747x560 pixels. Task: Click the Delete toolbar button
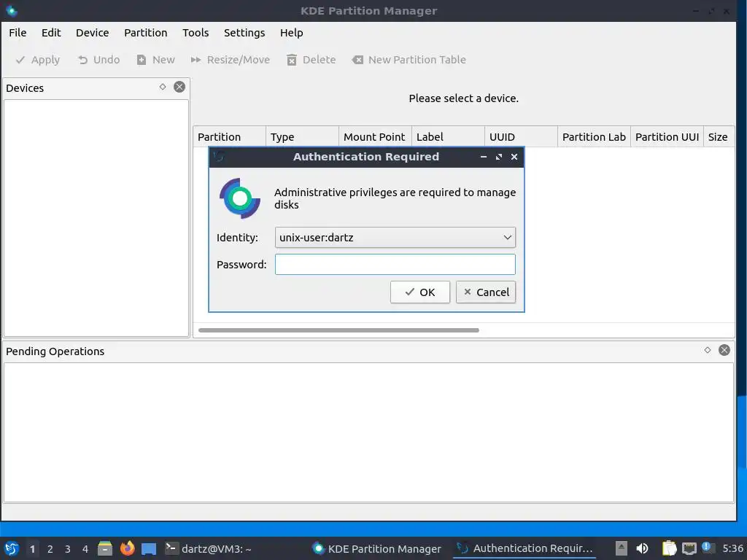[311, 60]
